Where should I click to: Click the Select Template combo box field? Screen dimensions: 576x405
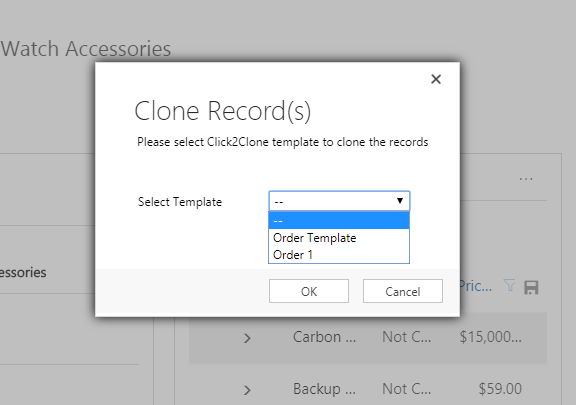coord(339,201)
